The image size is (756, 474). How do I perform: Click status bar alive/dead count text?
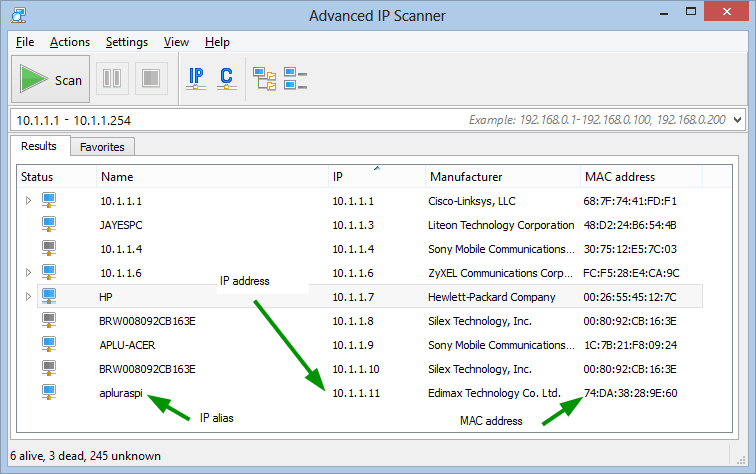[85, 456]
